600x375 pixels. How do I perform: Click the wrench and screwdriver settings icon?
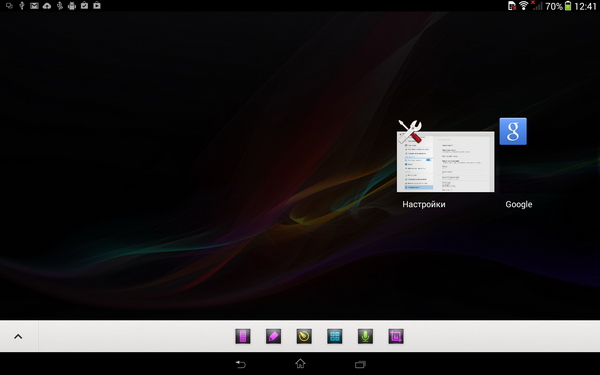[410, 132]
